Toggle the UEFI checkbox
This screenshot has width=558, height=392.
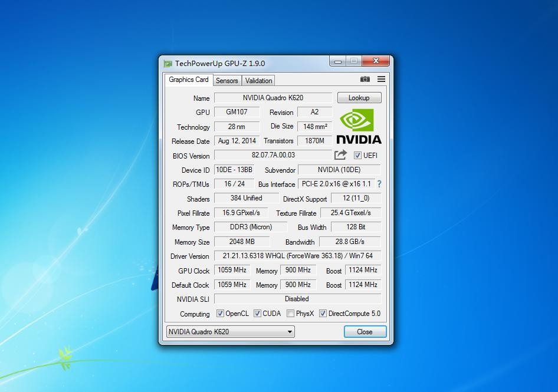click(x=357, y=156)
